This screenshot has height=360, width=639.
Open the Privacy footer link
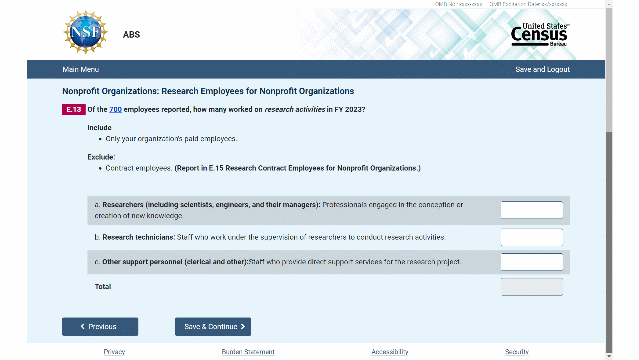click(x=114, y=351)
